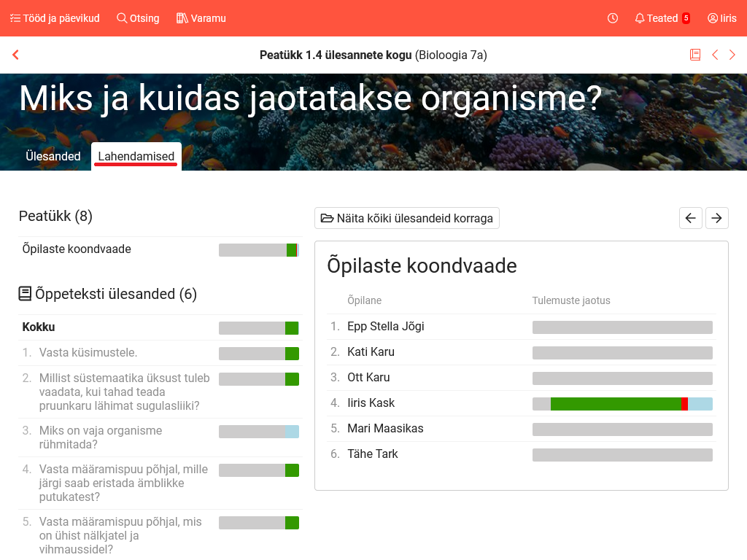Go to previous chapter with red chevron

(715, 55)
